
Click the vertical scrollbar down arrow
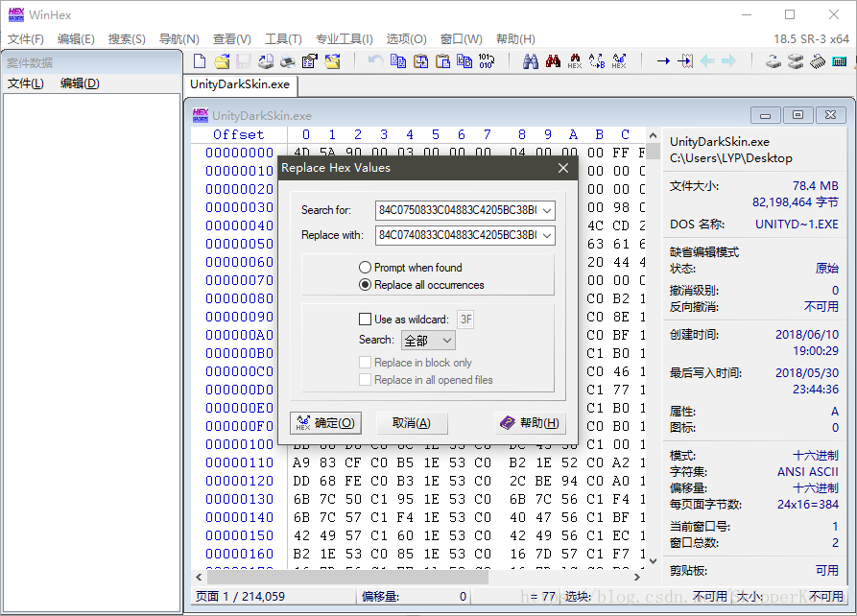[x=654, y=560]
